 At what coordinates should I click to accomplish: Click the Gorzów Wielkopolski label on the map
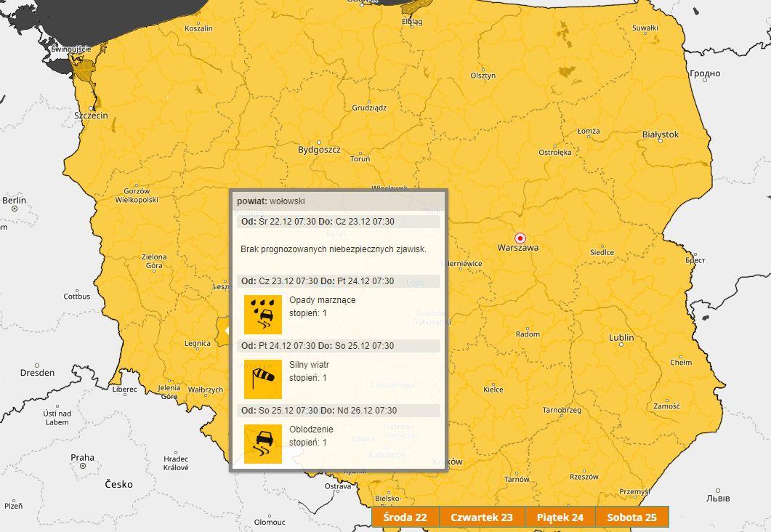click(137, 196)
